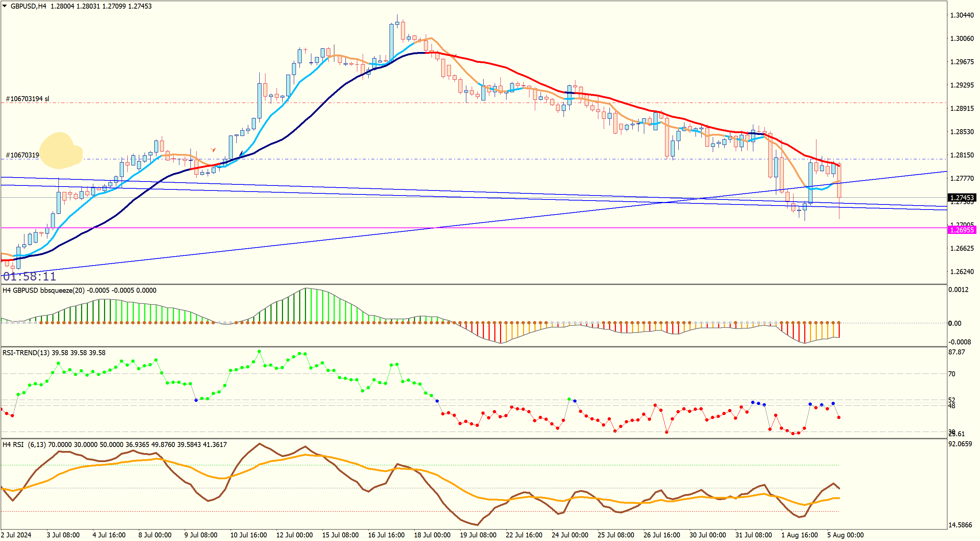The width and height of the screenshot is (980, 541).
Task: Click the small blue arrow marker on the moving average
Action: tap(241, 154)
